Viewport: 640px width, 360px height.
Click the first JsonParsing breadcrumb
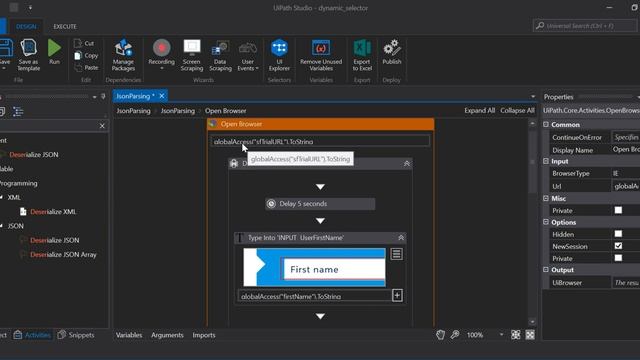133,111
